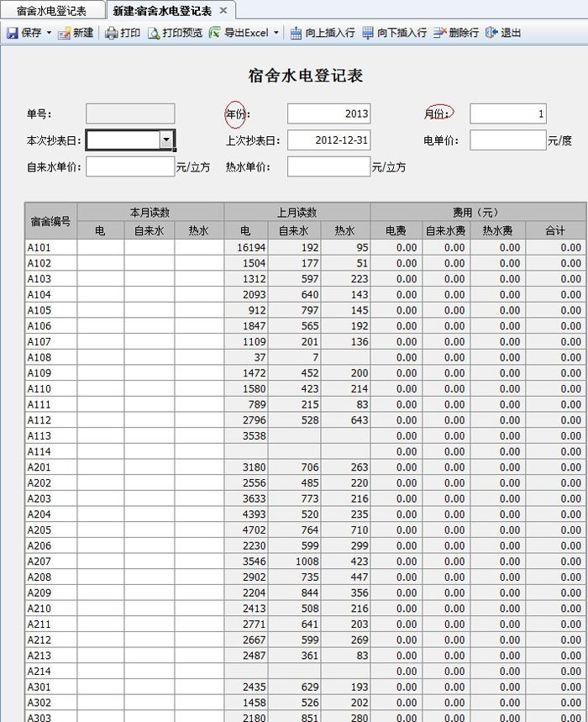Click the value 3538 in row A113
Viewport: 588px width, 722px height.
click(x=255, y=435)
